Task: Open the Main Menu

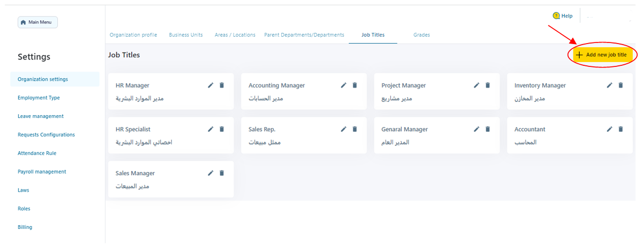Action: coord(38,22)
